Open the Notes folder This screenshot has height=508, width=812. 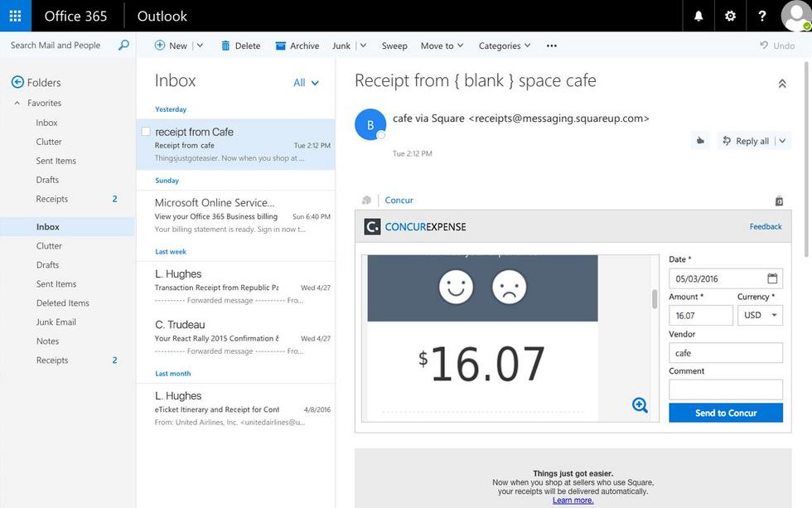pyautogui.click(x=48, y=341)
